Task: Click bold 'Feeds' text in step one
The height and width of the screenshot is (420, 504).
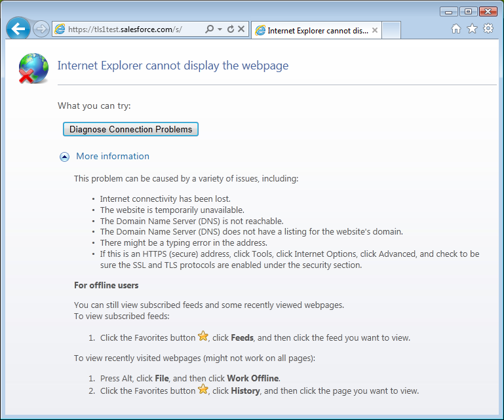Action: click(242, 337)
